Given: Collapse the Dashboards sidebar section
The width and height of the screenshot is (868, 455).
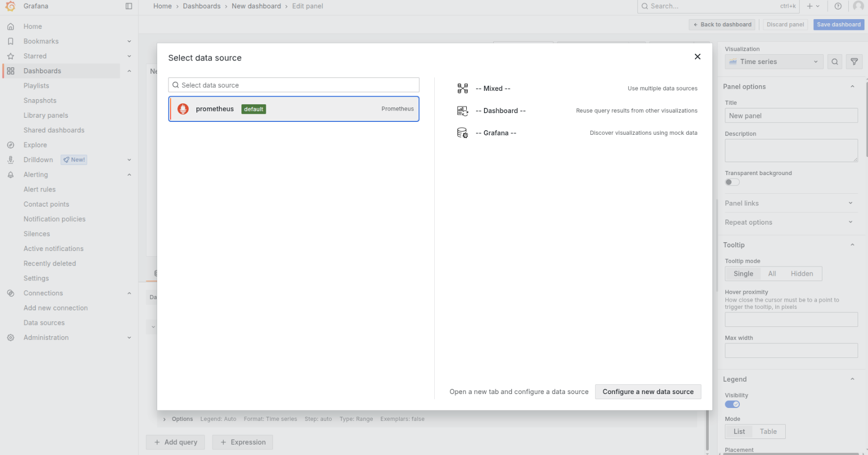Looking at the screenshot, I should [129, 71].
